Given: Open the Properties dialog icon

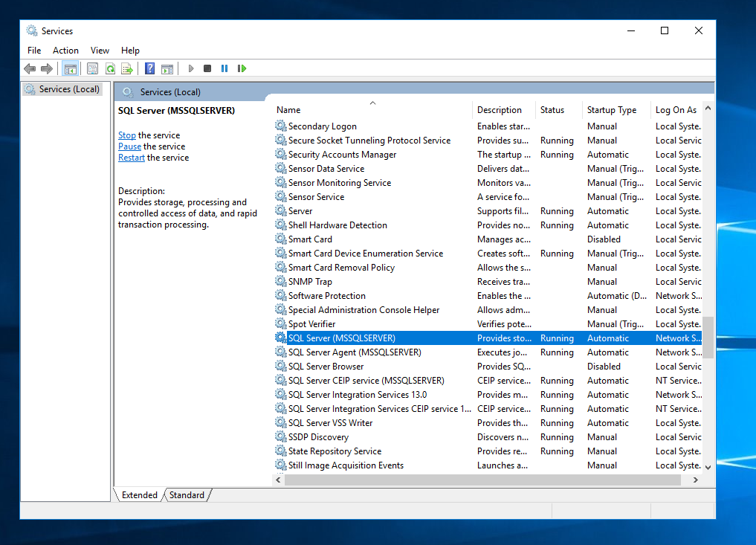Looking at the screenshot, I should [91, 68].
